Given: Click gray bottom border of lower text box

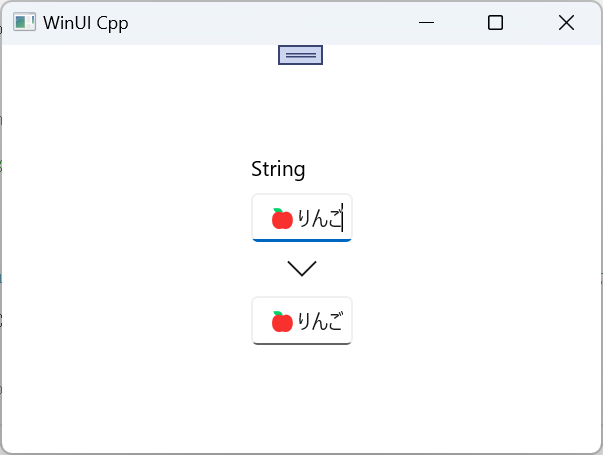Looking at the screenshot, I should 301,343.
